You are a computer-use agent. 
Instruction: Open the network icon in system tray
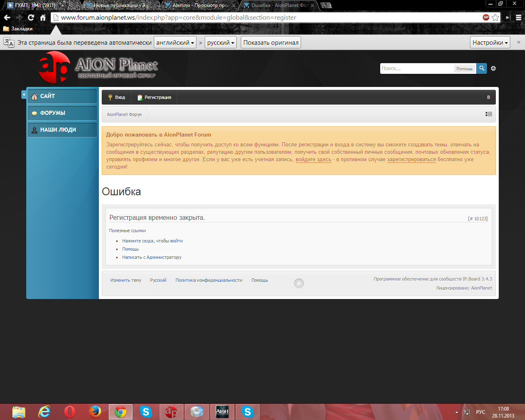467,412
